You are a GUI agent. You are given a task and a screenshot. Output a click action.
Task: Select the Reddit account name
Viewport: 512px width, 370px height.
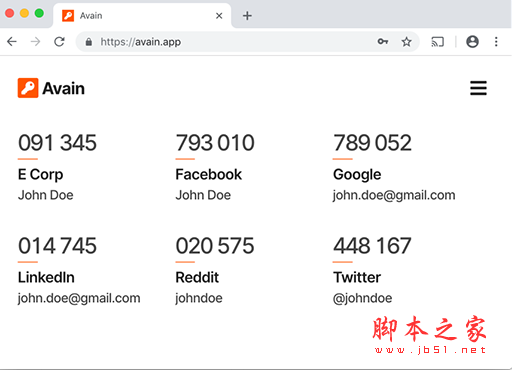[x=197, y=278]
